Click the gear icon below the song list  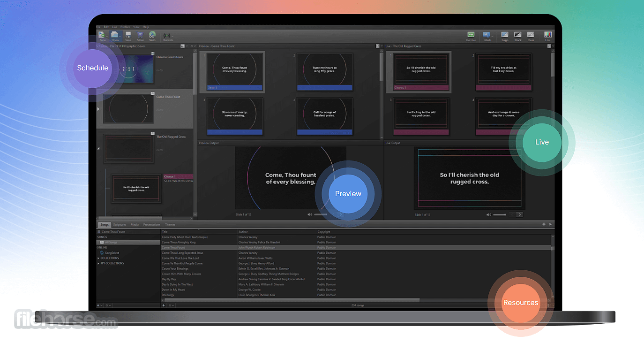pyautogui.click(x=170, y=305)
